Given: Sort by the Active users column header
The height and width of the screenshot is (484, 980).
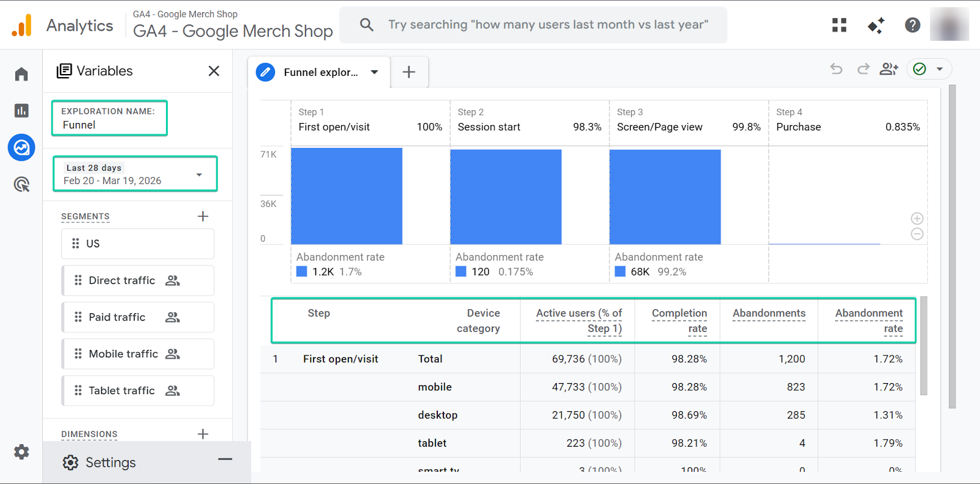Looking at the screenshot, I should pyautogui.click(x=579, y=321).
